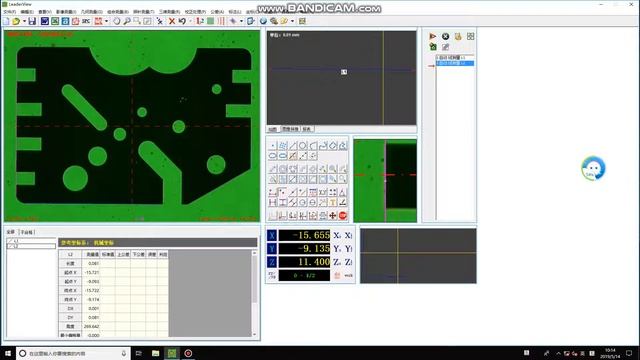Click the T text tool in the palette

point(333,202)
